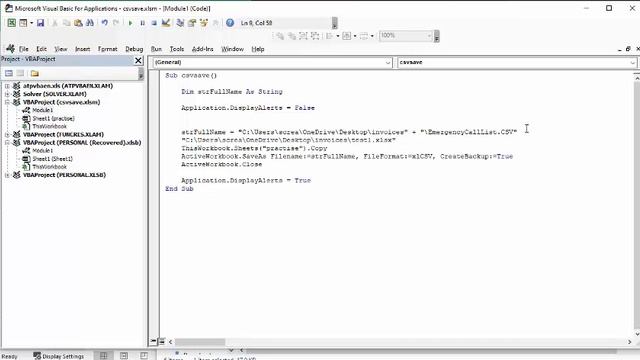Click the Center Horizontally icon
The height and width of the screenshot is (360, 640).
click(x=347, y=36)
